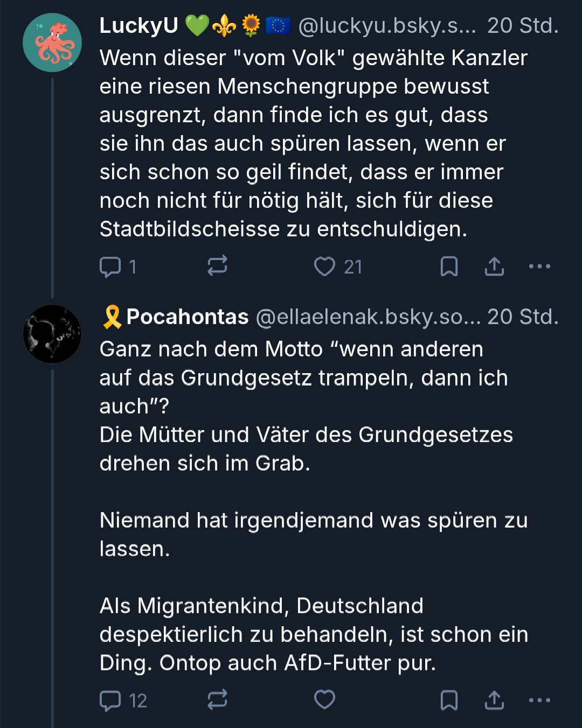Screen dimensions: 582x728
Task: Open the @luckyu.bsky.s... handle
Action: (387, 26)
